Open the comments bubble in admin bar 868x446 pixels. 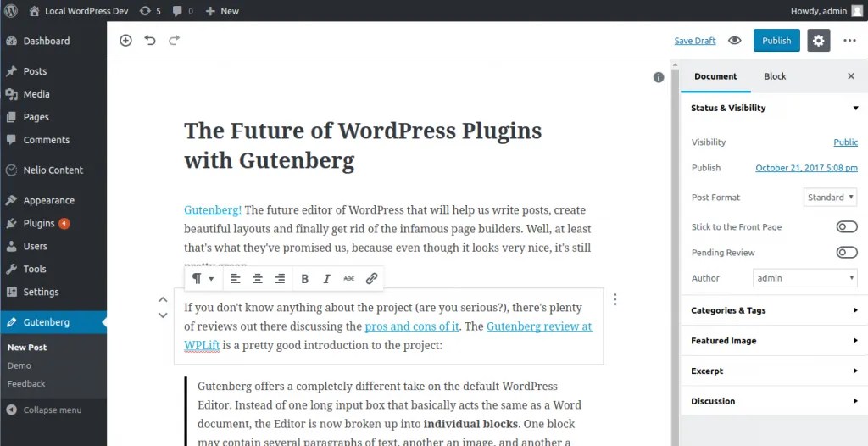point(183,10)
